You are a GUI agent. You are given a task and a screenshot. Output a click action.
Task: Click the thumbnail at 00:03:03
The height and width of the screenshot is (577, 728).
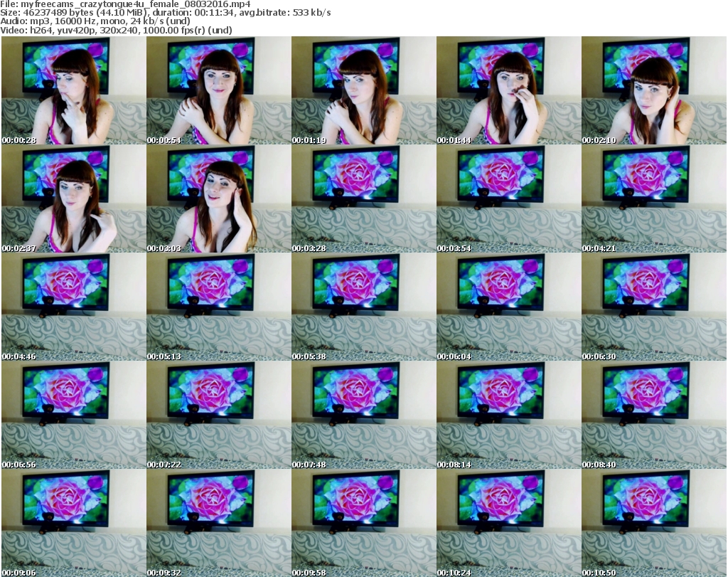218,199
